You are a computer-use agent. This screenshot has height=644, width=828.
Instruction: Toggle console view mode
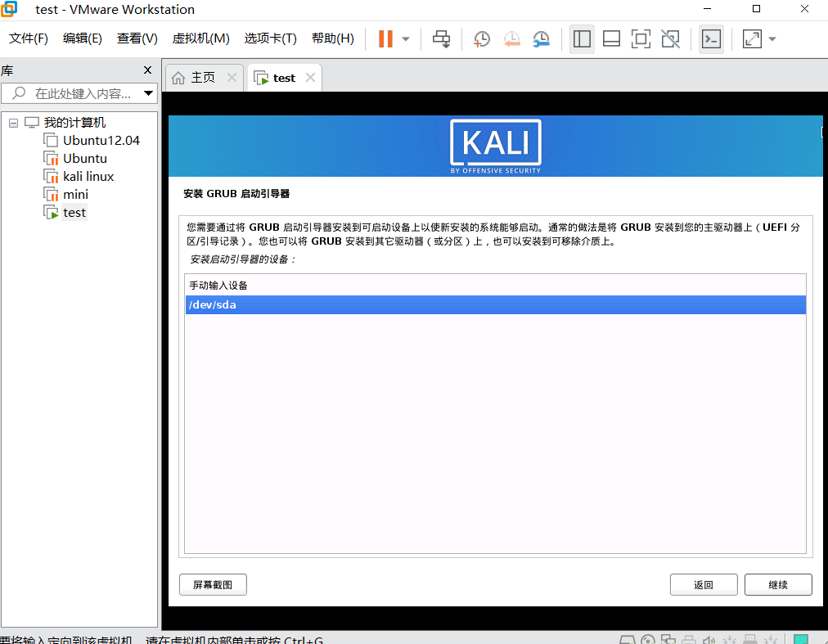coord(710,38)
